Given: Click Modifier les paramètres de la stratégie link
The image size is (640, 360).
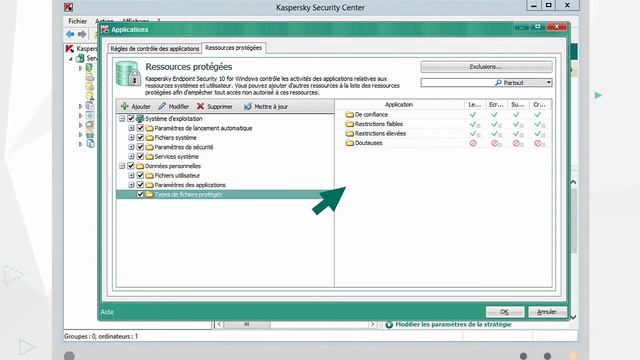Looking at the screenshot, I should point(453,324).
